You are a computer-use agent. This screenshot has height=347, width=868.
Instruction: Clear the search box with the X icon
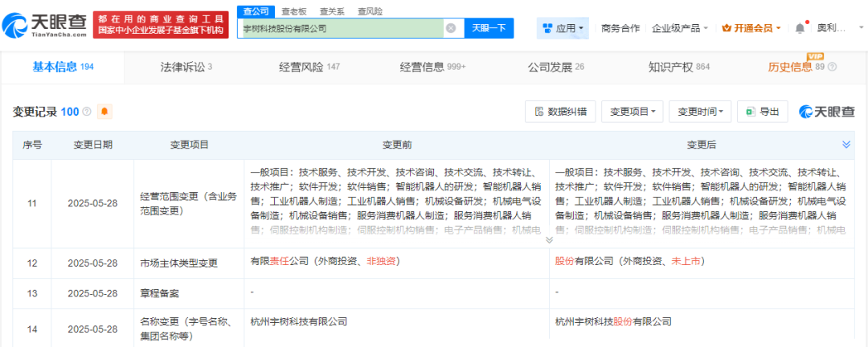(451, 28)
